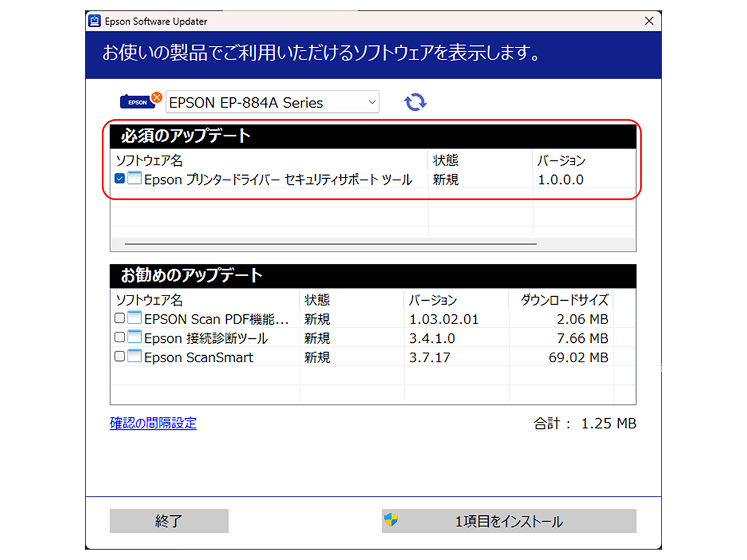747x560 pixels.
Task: Click the UAC shield on the install button
Action: [x=390, y=520]
